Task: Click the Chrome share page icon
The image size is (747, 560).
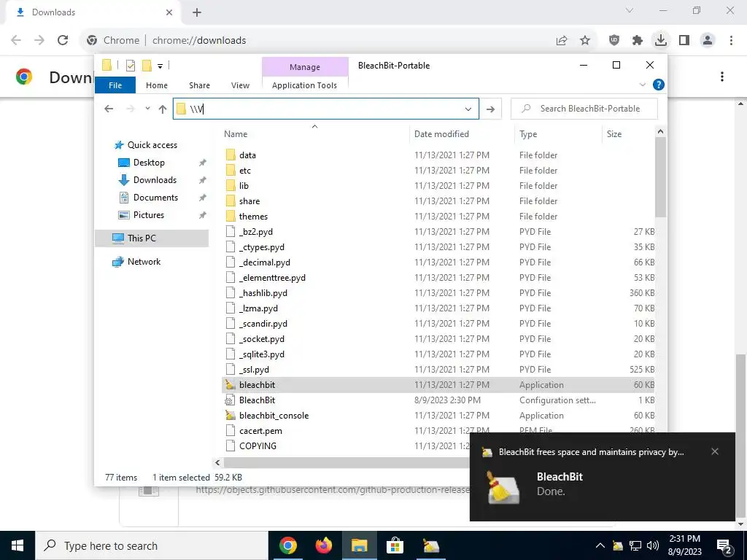Action: tap(562, 41)
